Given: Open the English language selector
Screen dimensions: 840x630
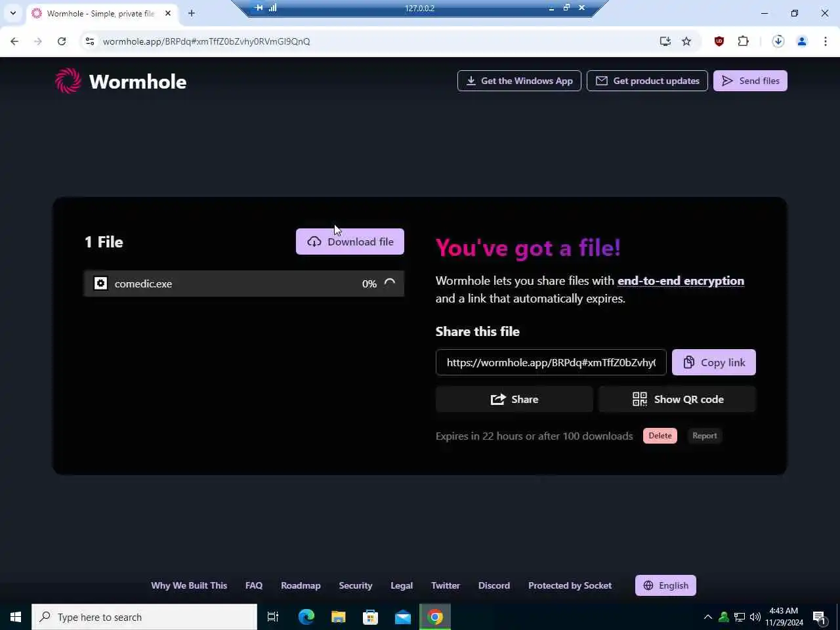Looking at the screenshot, I should [x=665, y=585].
